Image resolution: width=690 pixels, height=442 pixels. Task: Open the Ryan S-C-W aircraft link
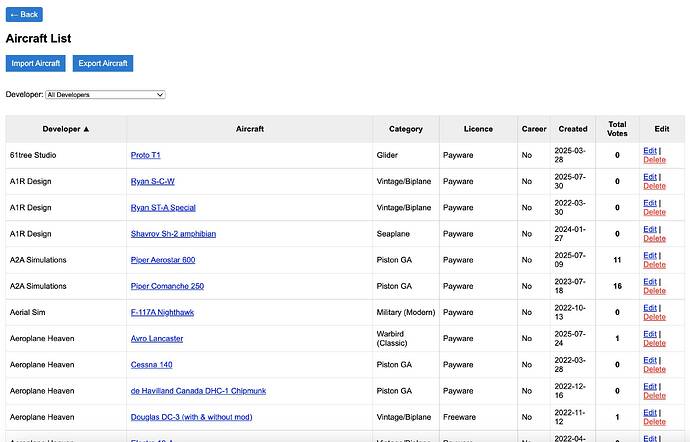click(x=153, y=182)
